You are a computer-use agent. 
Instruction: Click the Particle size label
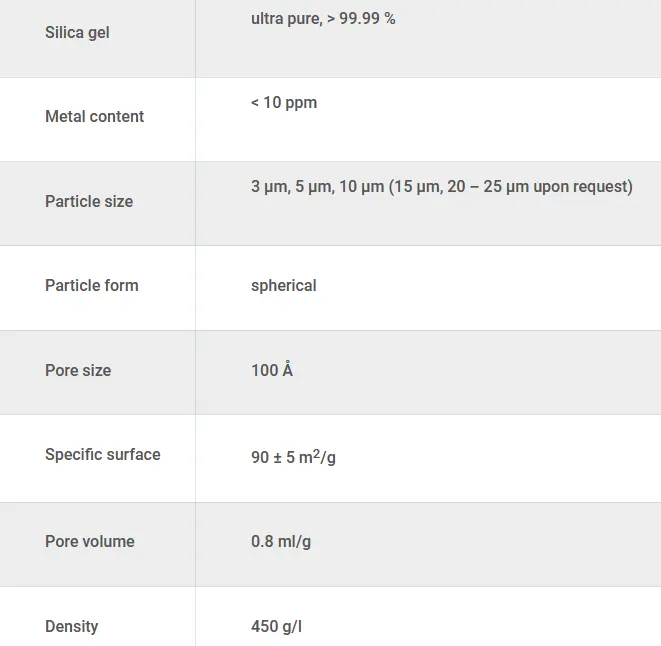click(89, 201)
